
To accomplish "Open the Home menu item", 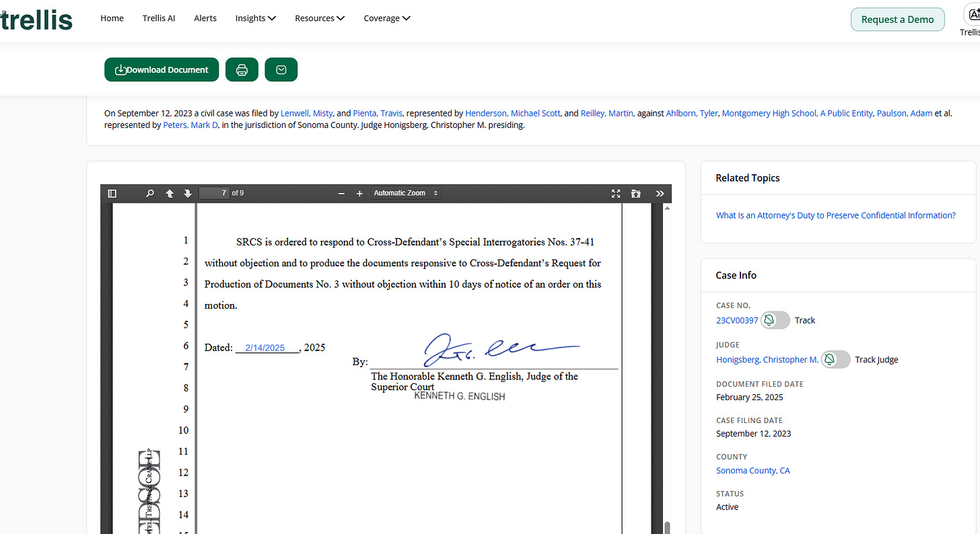I will [112, 18].
